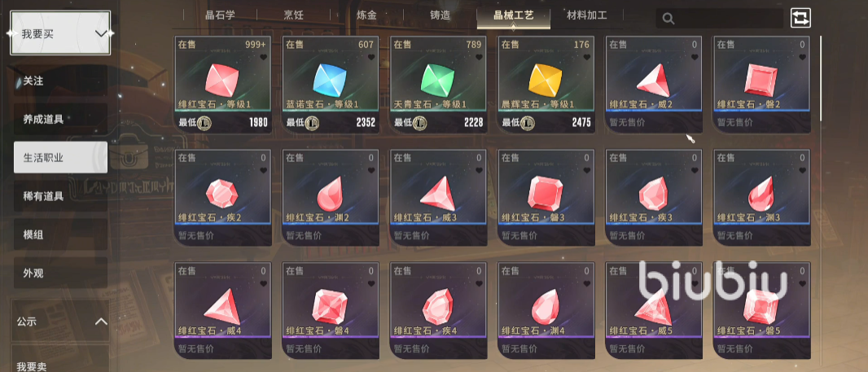
Task: Select the yellow 晨辉宝石·等级1 gem icon
Action: pyautogui.click(x=546, y=81)
